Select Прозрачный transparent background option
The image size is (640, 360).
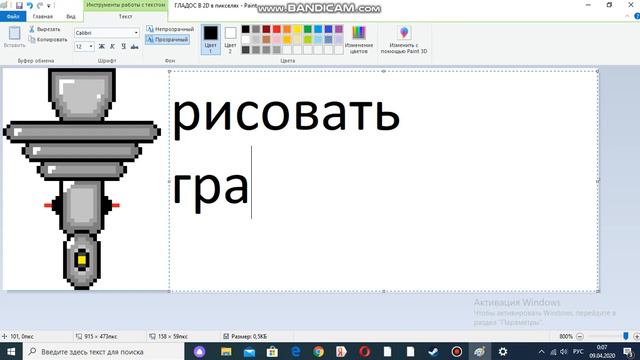[x=168, y=40]
